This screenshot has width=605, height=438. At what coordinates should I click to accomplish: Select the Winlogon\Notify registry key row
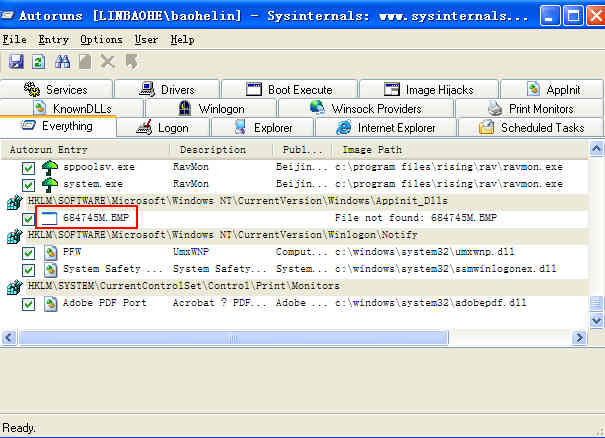[295, 235]
